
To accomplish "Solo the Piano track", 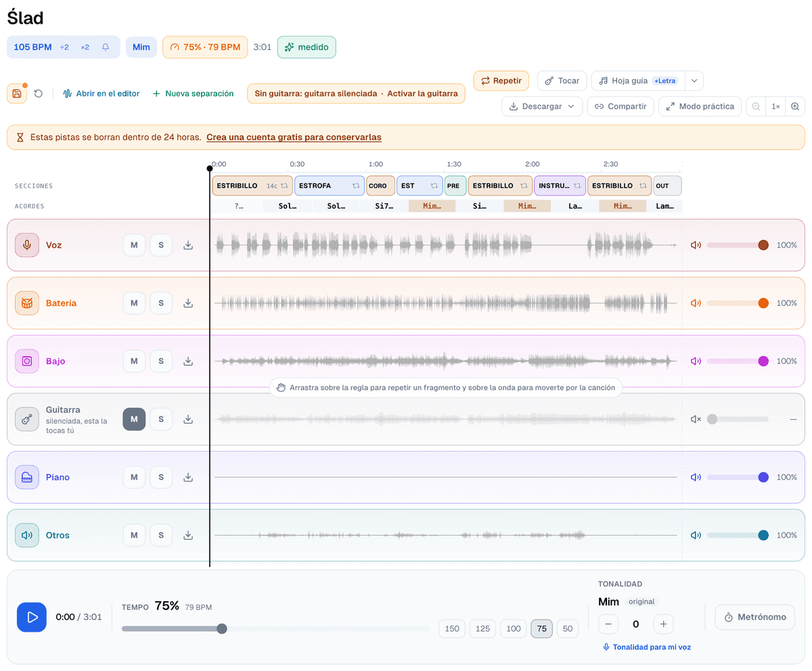I will (x=161, y=477).
